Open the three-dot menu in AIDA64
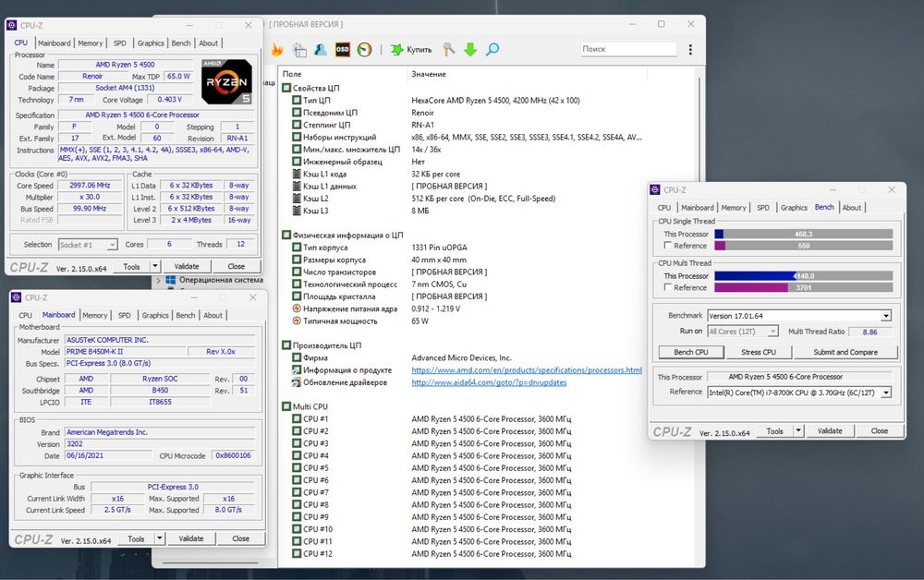This screenshot has height=580, width=924. coord(691,49)
